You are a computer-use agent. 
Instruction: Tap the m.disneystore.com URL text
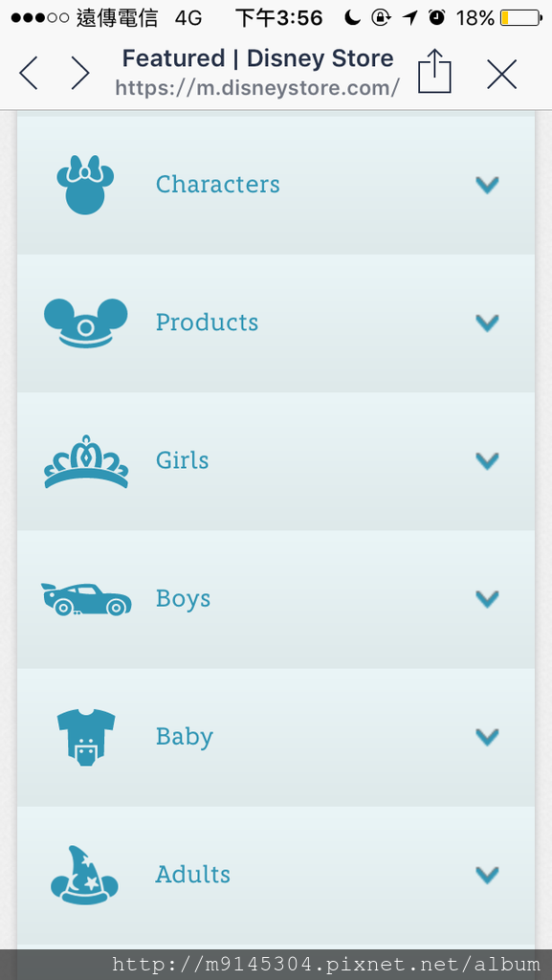pyautogui.click(x=257, y=88)
